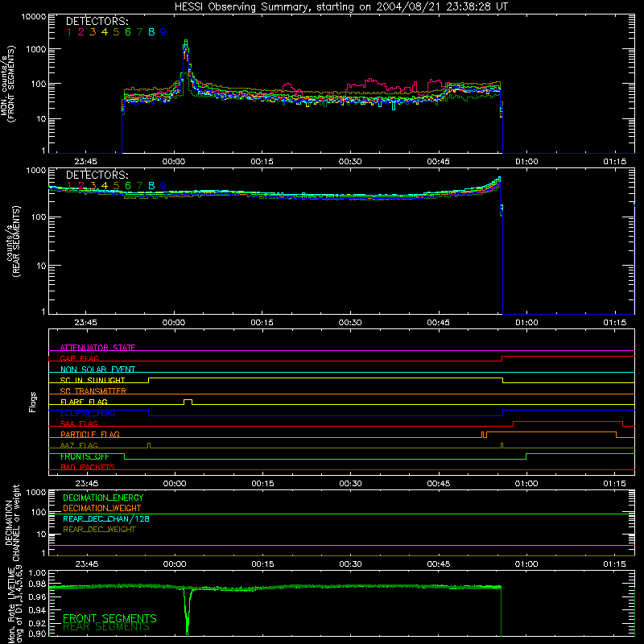This screenshot has height=644, width=644.
Task: Click the HESSI Observing Summary title
Action: click(x=341, y=7)
